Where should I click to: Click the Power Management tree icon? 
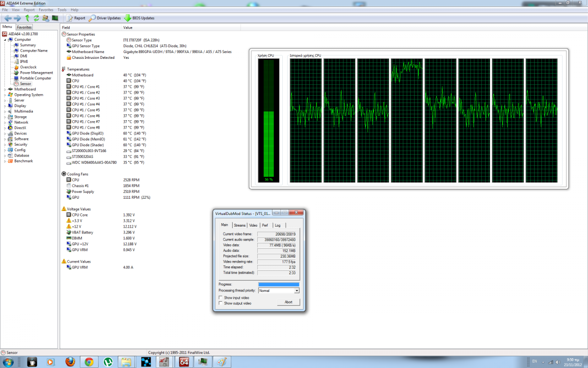[x=16, y=73]
